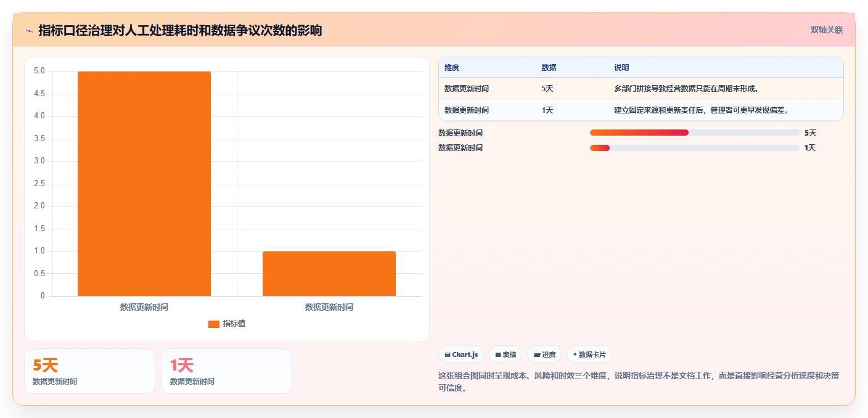Click 数据更新时间 in the table's 1天 row
The image size is (868, 418).
pos(467,110)
